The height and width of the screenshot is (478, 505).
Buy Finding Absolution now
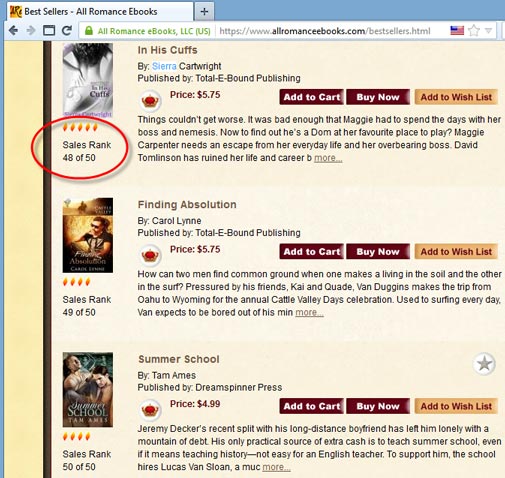coord(378,252)
